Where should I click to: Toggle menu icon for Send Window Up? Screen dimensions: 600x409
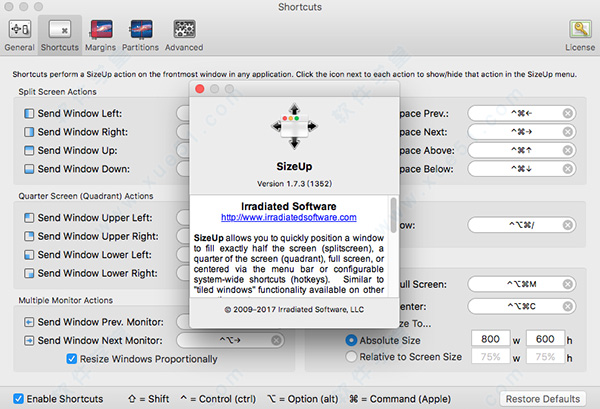pyautogui.click(x=29, y=150)
